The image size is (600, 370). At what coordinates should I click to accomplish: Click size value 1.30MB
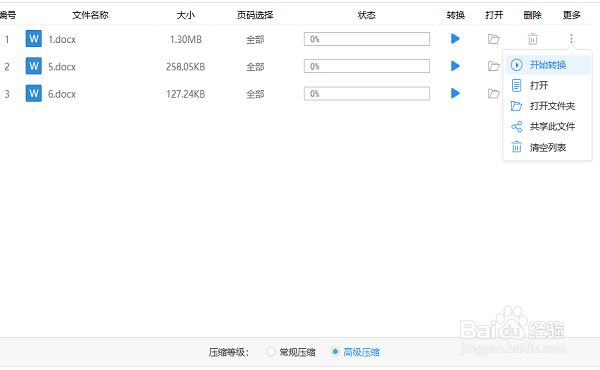[x=186, y=39]
